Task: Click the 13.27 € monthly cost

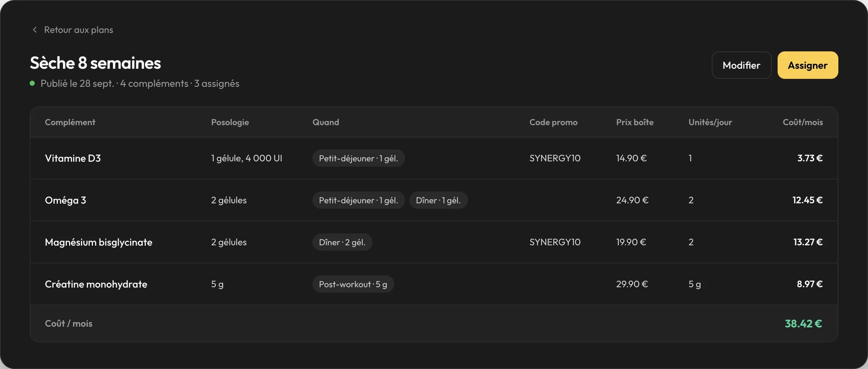Action: 808,242
